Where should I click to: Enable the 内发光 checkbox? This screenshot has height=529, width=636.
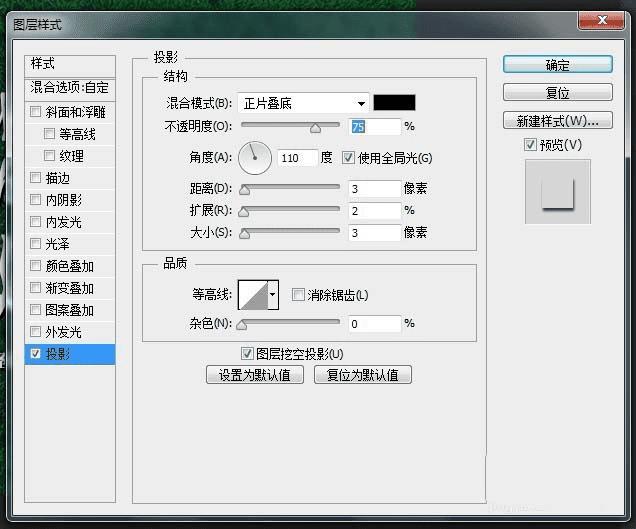(x=36, y=221)
